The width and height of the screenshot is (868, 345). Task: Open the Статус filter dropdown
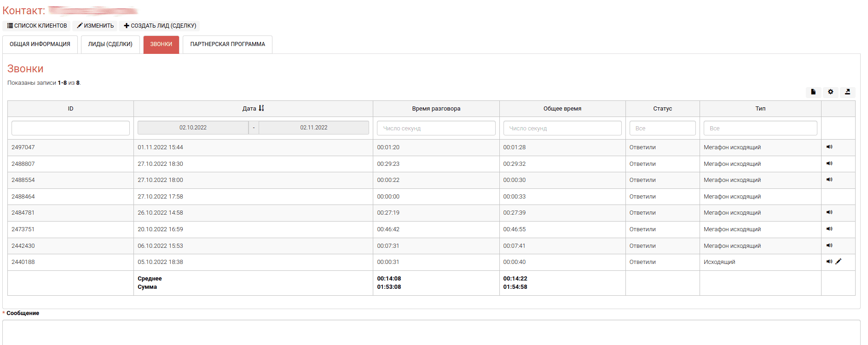662,128
